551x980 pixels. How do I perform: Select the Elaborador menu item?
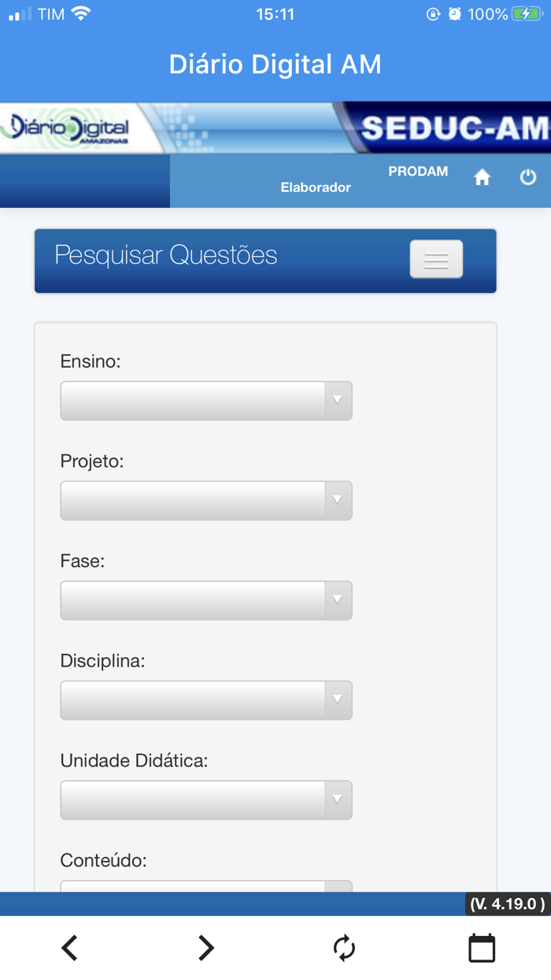point(315,187)
